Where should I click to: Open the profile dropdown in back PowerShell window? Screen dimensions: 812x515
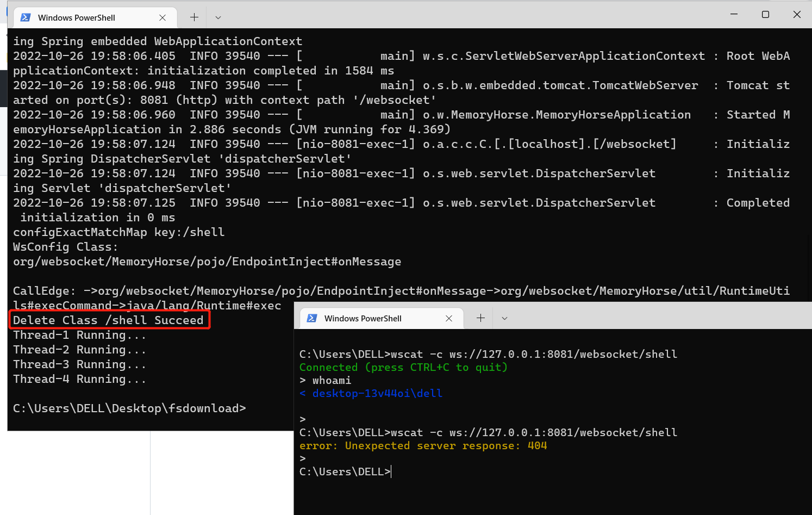218,17
